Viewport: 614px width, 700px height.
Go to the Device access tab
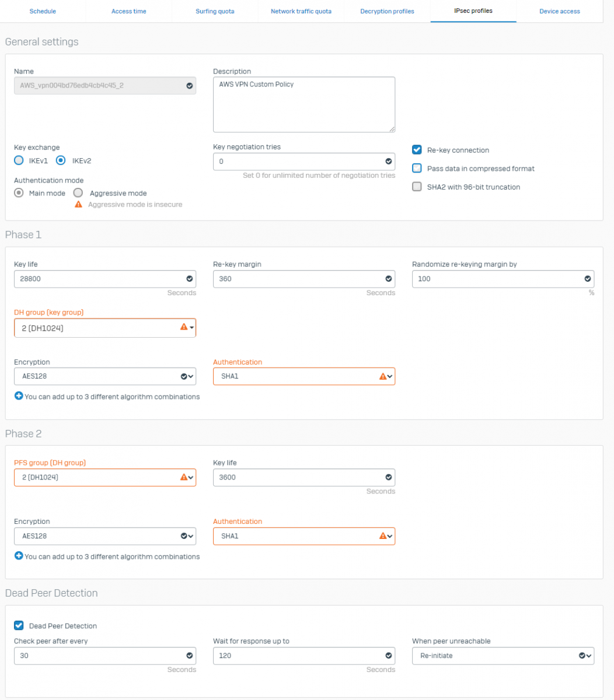(x=559, y=11)
